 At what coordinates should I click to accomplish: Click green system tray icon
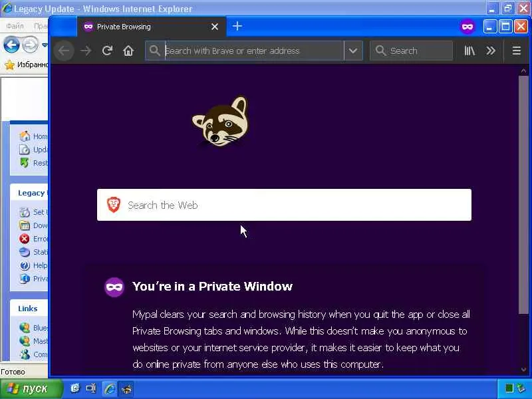pos(509,388)
